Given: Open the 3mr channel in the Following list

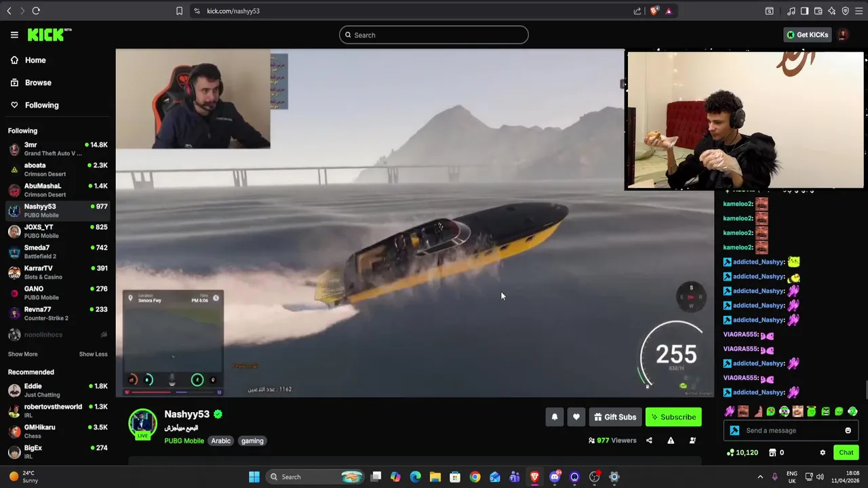Looking at the screenshot, I should point(57,149).
